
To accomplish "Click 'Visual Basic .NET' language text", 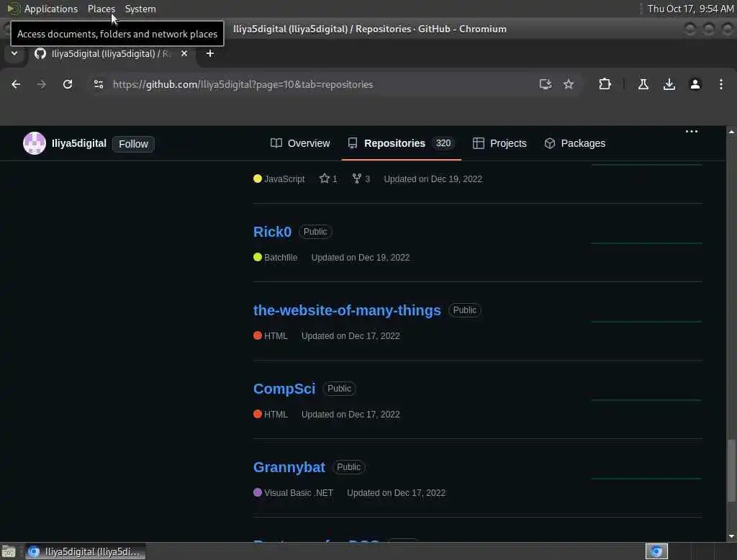I will pos(299,493).
